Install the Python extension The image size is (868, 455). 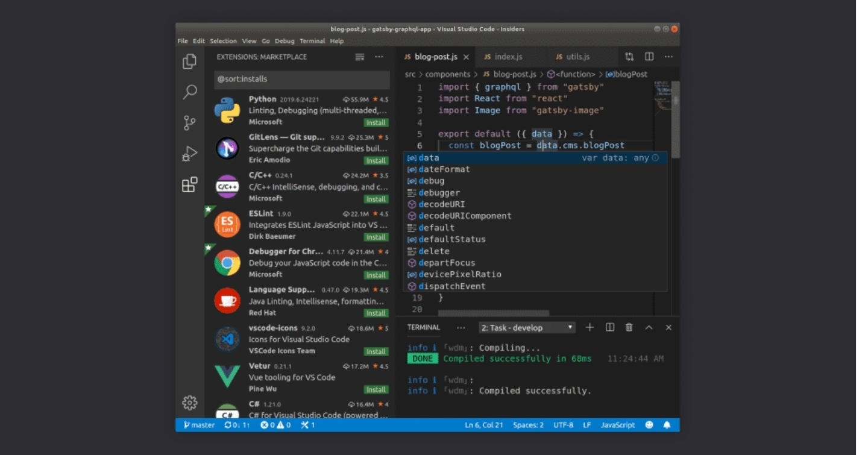(376, 122)
